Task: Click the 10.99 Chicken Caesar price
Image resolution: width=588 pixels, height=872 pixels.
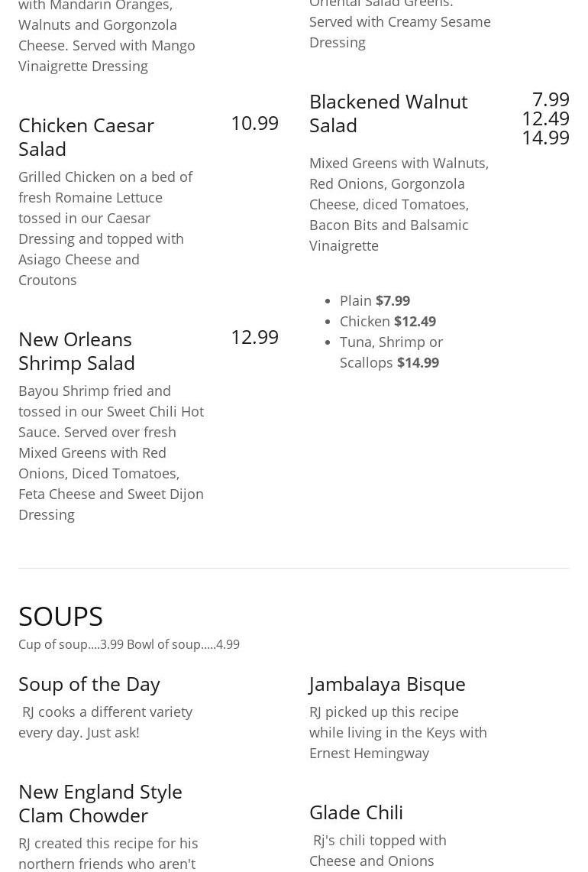Action: point(254,123)
